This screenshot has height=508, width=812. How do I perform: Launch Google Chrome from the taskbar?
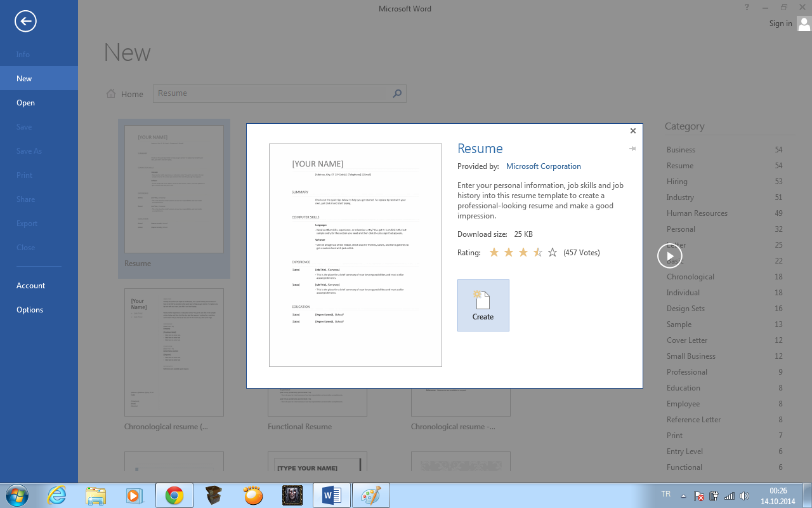tap(174, 495)
